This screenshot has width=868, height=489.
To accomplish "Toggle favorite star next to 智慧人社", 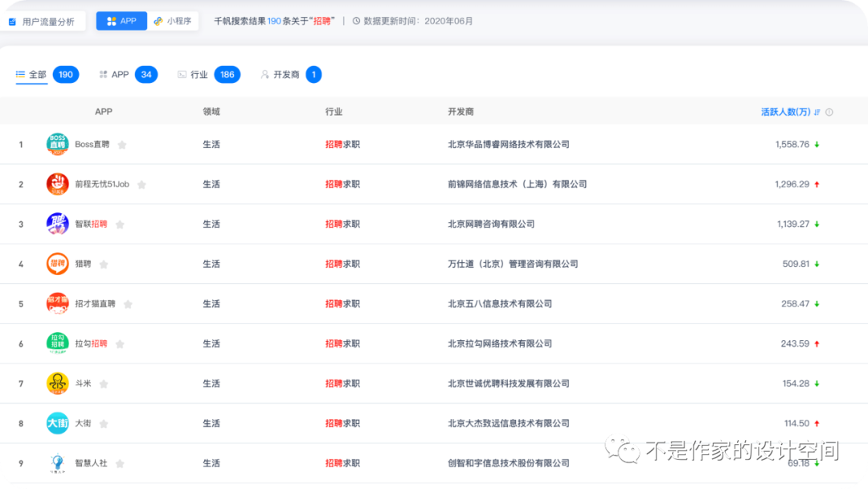I will pos(120,463).
